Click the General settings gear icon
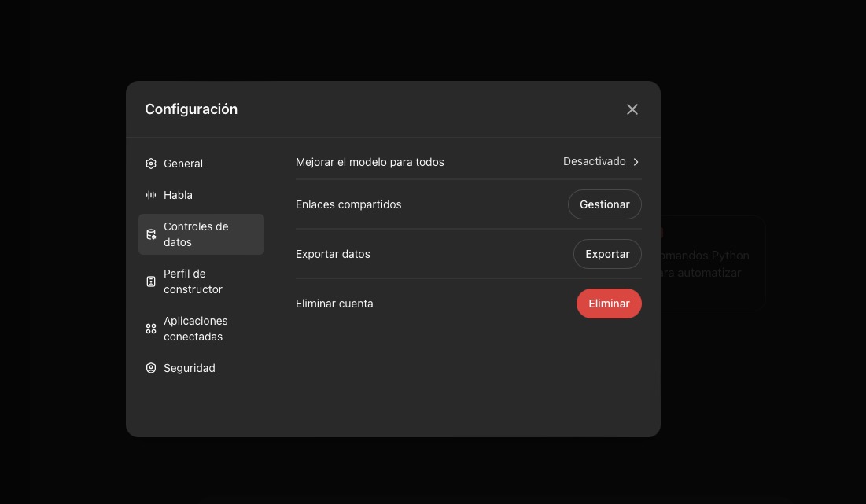 click(x=151, y=164)
